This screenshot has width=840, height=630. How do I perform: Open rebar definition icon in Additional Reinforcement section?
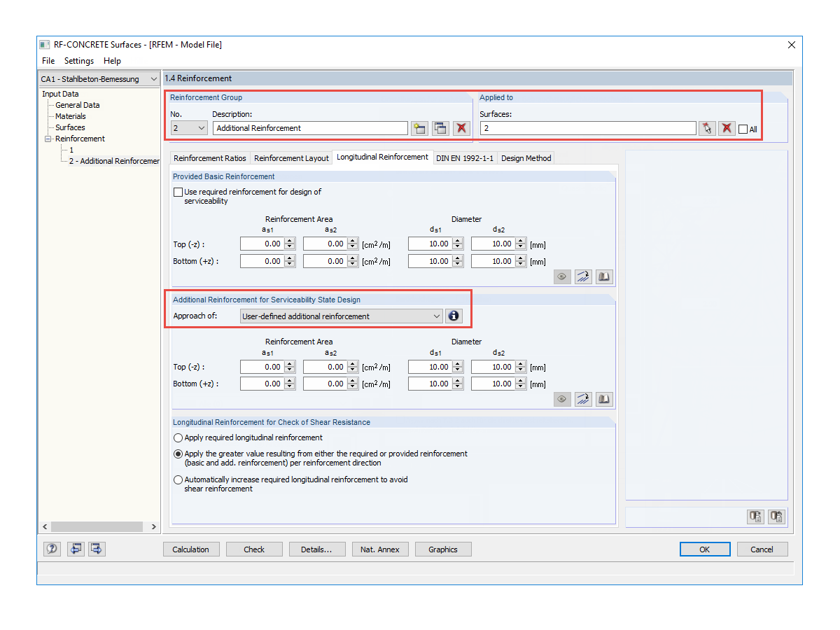(x=583, y=400)
